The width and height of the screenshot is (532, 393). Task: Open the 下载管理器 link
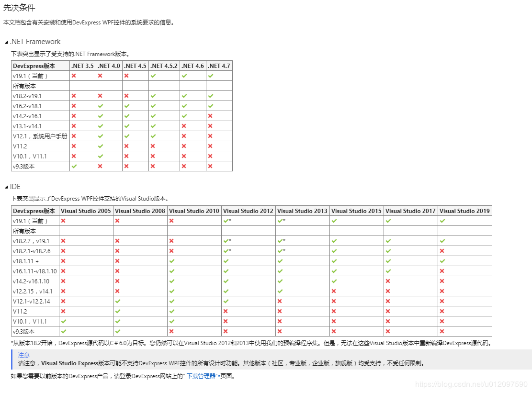tap(201, 376)
